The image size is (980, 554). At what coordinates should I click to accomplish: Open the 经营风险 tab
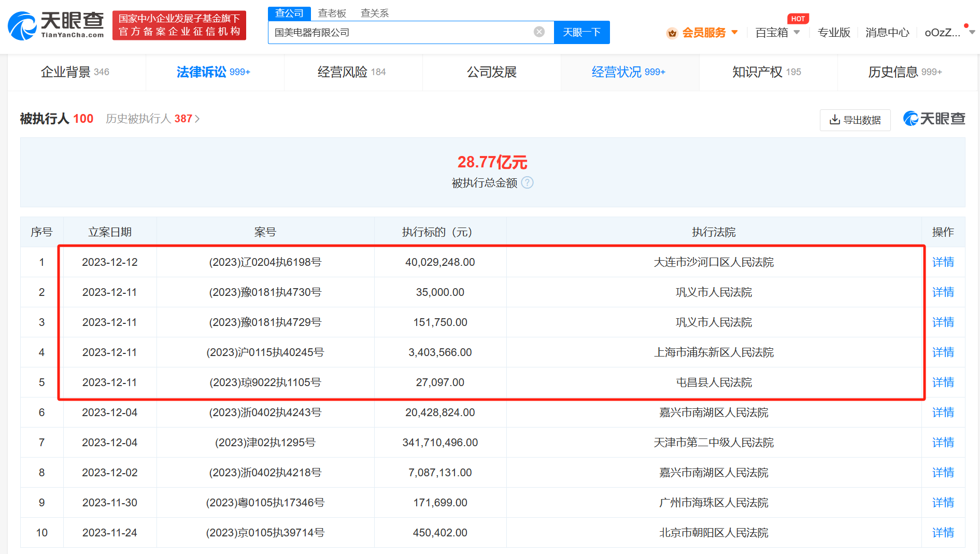pos(351,72)
